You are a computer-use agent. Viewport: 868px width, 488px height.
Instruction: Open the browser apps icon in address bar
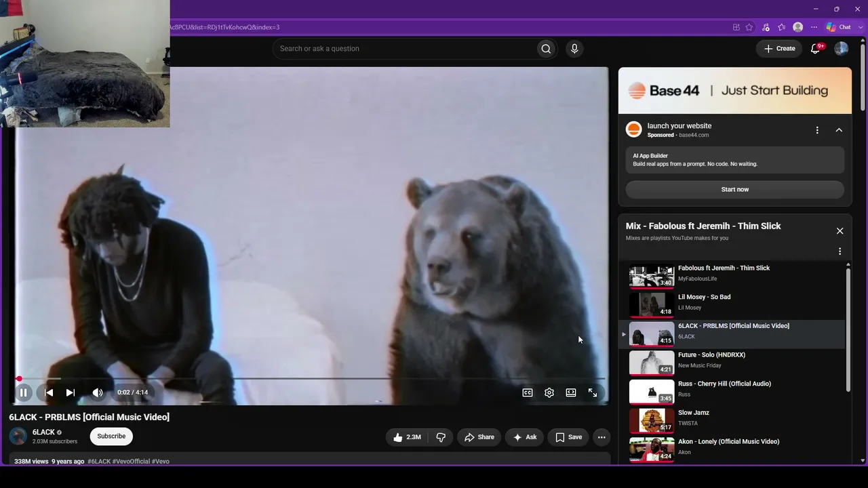click(736, 27)
